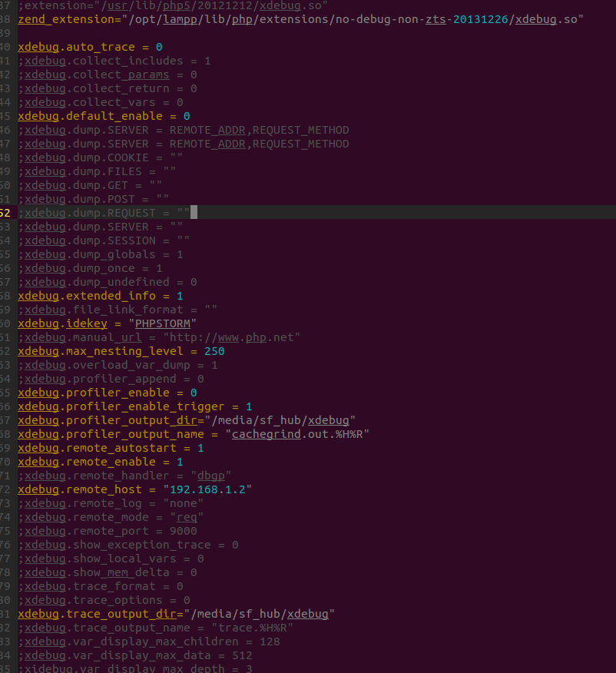
Task: Click the remote_host value "192.168.1.2"
Action: pos(207,489)
